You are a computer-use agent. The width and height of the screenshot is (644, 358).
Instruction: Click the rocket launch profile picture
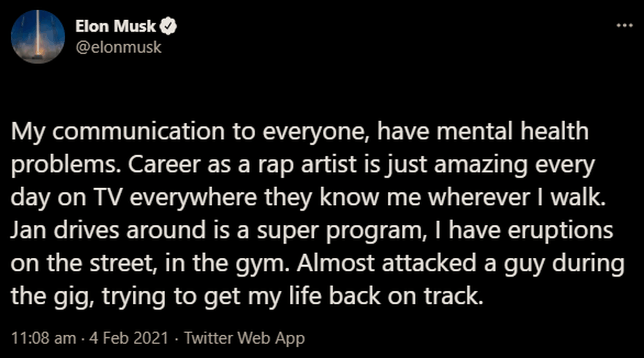[x=38, y=37]
